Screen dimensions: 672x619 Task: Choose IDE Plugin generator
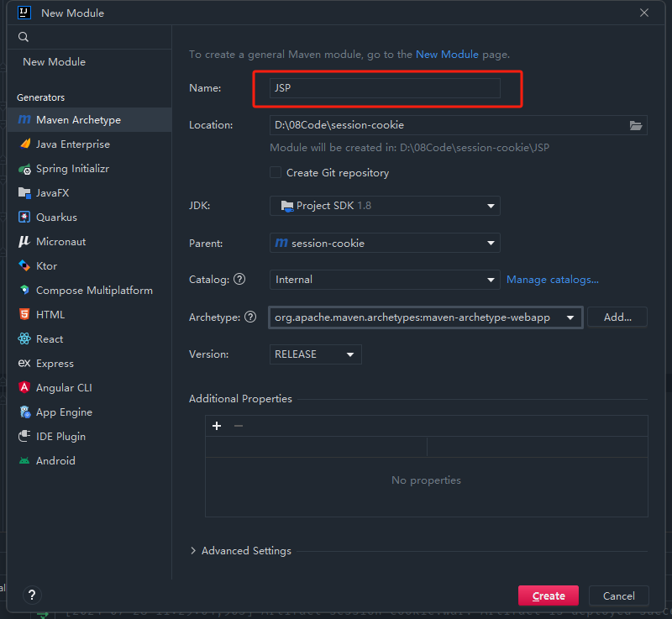tap(89, 437)
